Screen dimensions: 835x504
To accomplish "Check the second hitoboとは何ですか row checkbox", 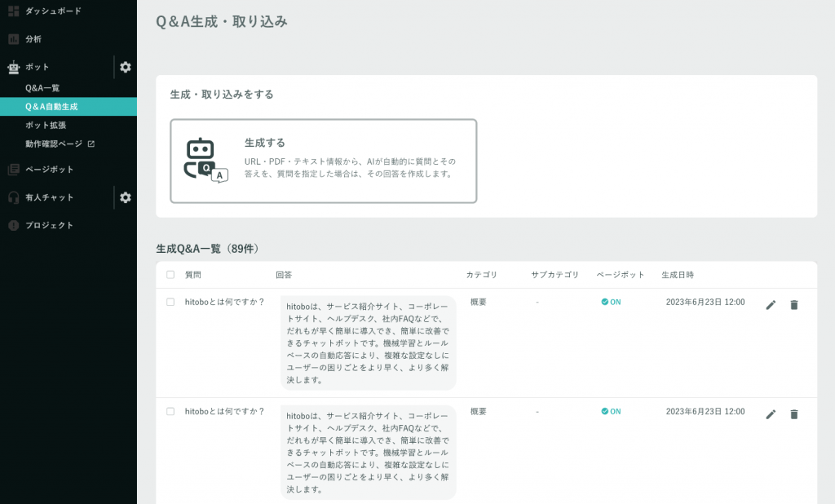I will 170,411.
